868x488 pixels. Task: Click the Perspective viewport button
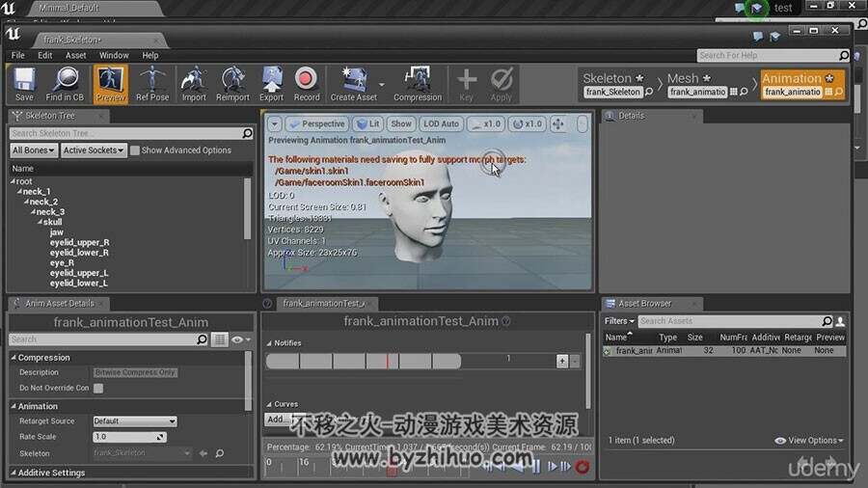pos(317,124)
